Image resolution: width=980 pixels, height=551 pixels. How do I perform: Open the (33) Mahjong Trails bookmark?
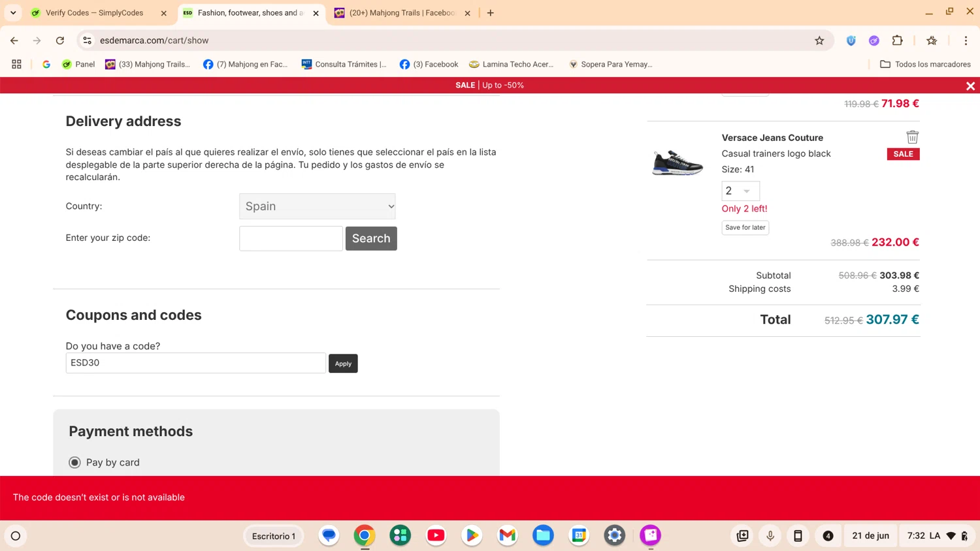pyautogui.click(x=148, y=64)
